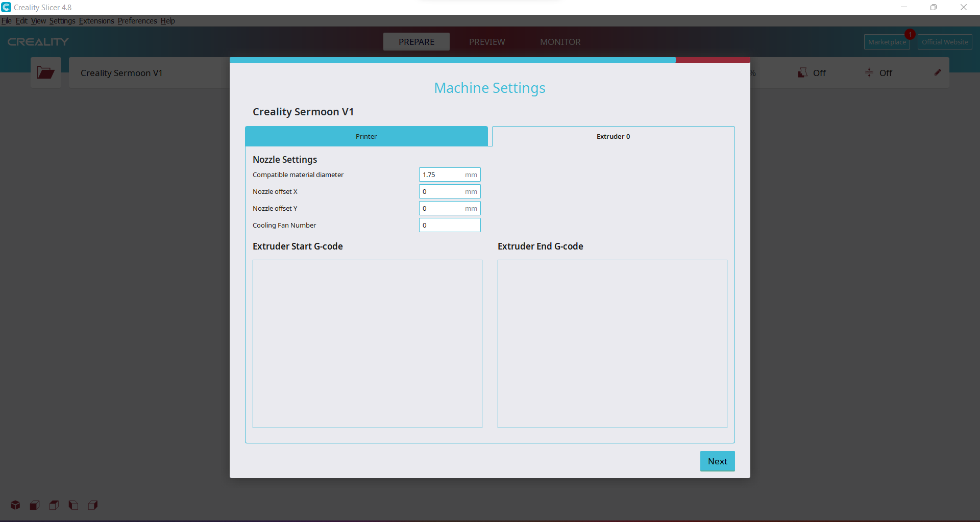Select the right view cube icon
Screen dimensions: 980x522
coord(93,505)
